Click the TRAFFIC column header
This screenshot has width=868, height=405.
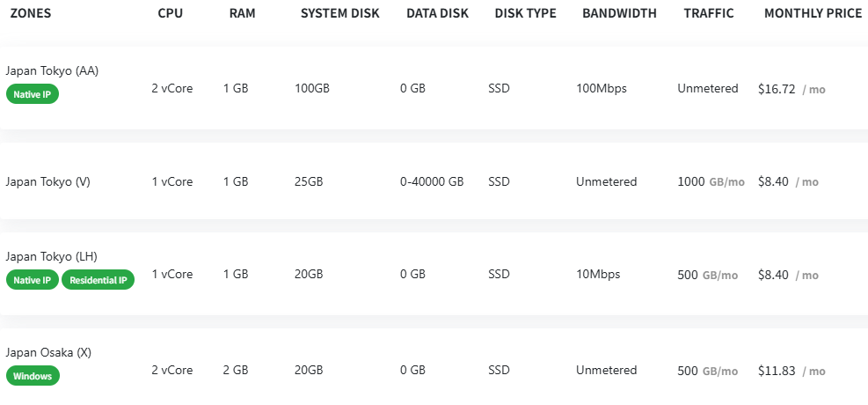pyautogui.click(x=709, y=13)
